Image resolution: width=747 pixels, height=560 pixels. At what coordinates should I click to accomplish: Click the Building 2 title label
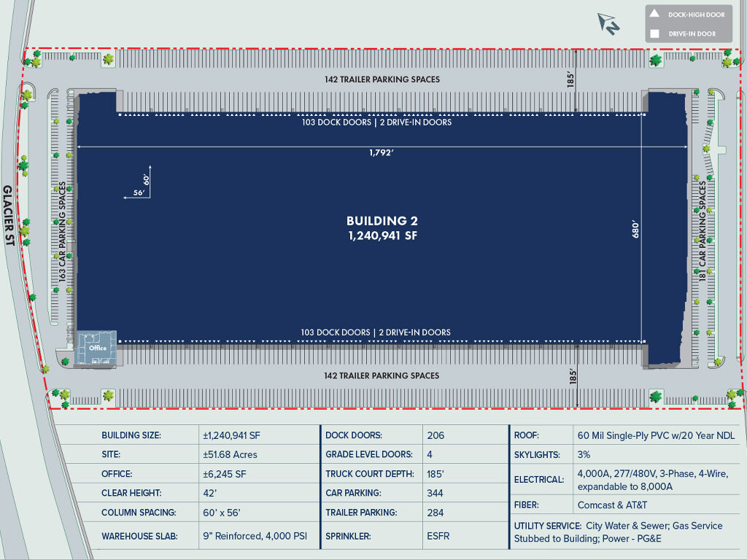(382, 221)
